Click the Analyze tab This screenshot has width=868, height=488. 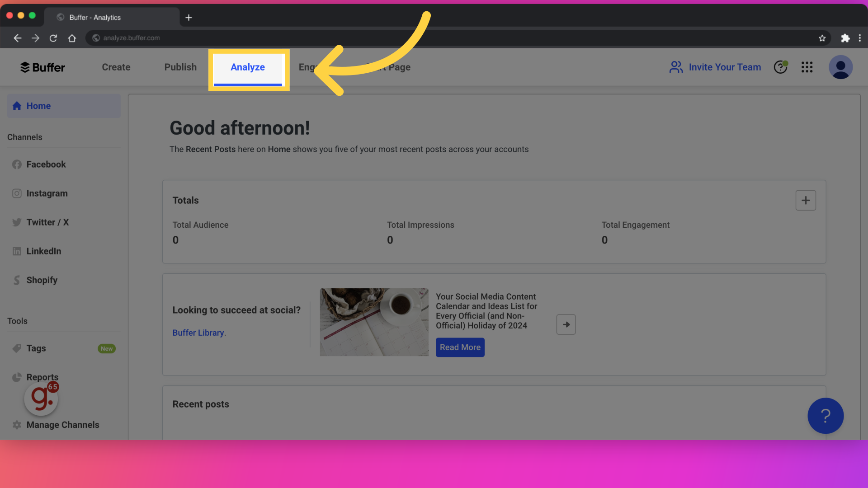247,67
